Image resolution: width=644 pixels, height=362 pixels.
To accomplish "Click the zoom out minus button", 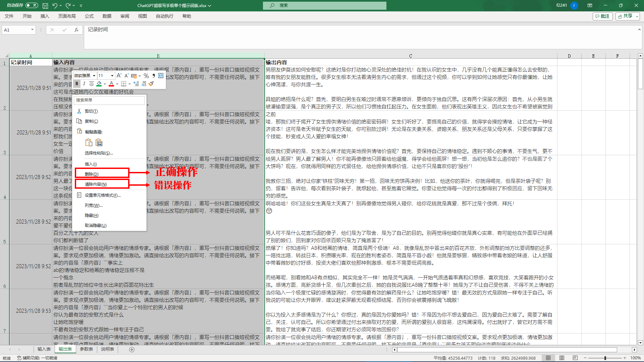I will [585, 358].
